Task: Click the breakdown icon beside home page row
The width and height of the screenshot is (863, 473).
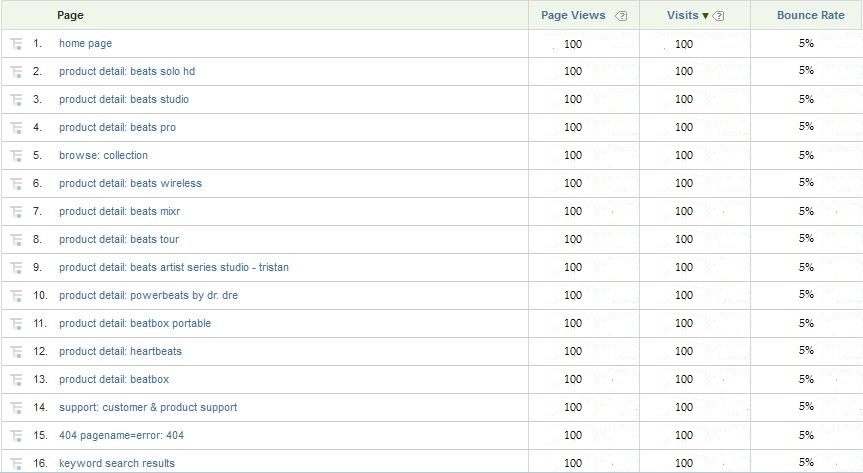Action: click(x=16, y=44)
